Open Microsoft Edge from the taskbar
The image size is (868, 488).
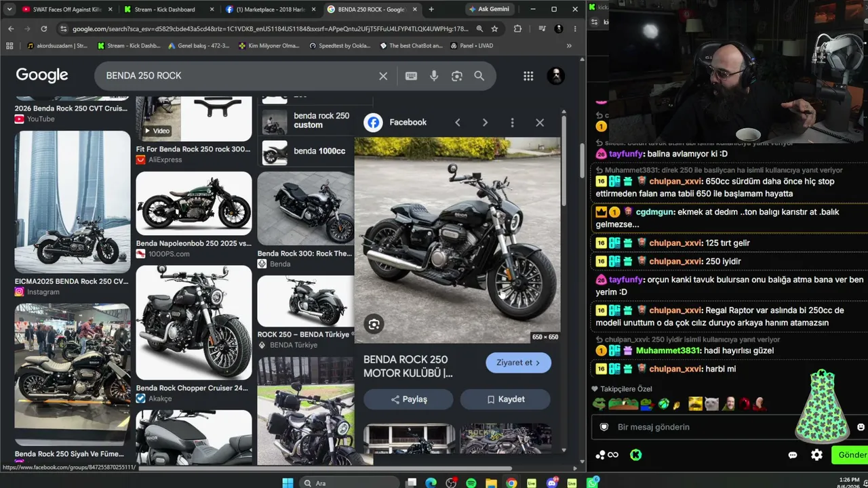pyautogui.click(x=431, y=483)
